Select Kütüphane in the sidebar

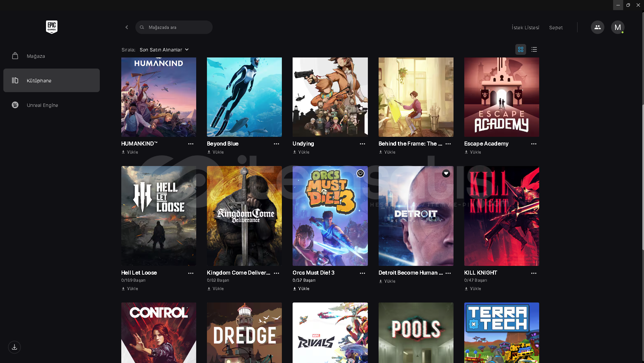[51, 80]
